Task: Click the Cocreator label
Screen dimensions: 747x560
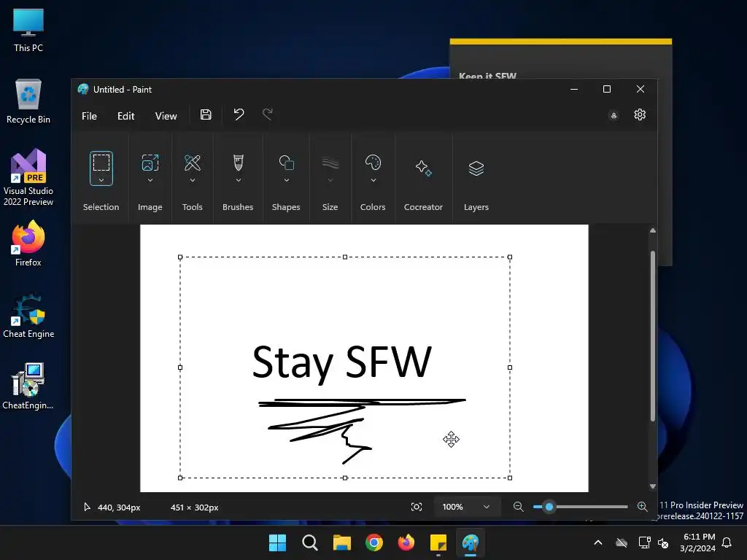Action: (424, 207)
